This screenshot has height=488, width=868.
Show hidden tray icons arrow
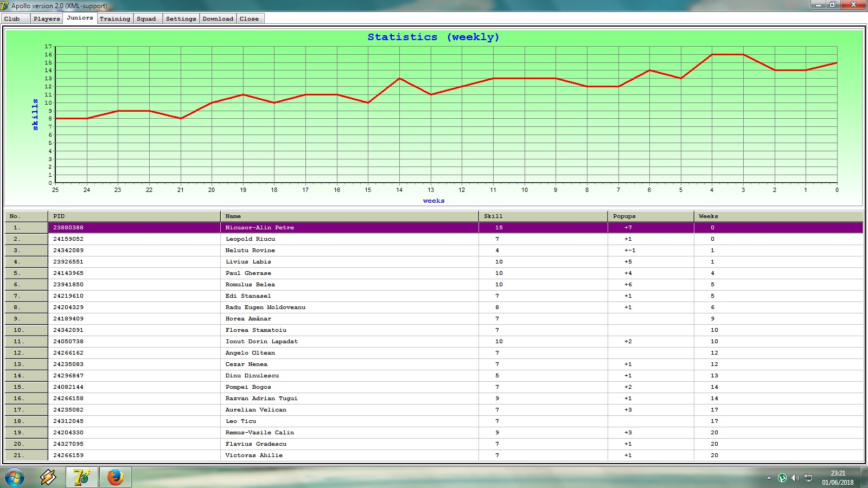pyautogui.click(x=769, y=478)
